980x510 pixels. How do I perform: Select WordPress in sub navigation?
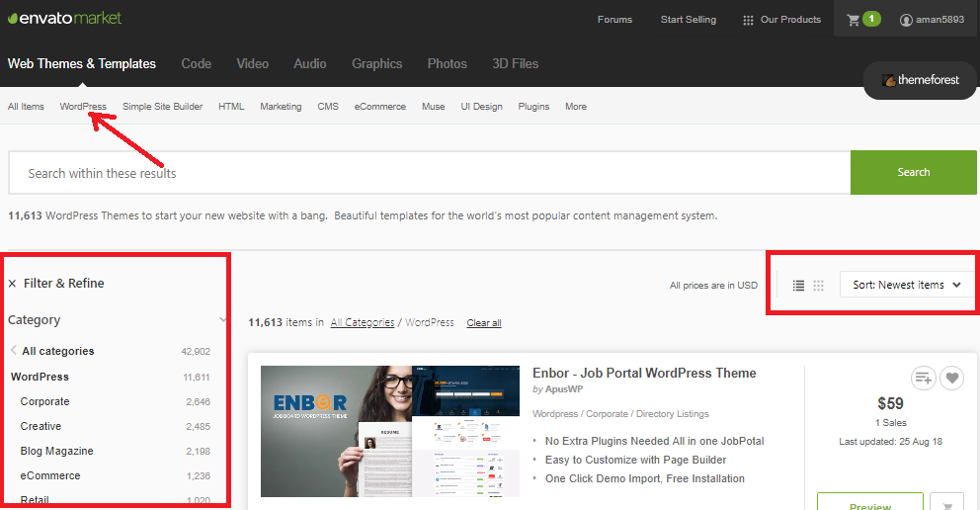pyautogui.click(x=83, y=107)
